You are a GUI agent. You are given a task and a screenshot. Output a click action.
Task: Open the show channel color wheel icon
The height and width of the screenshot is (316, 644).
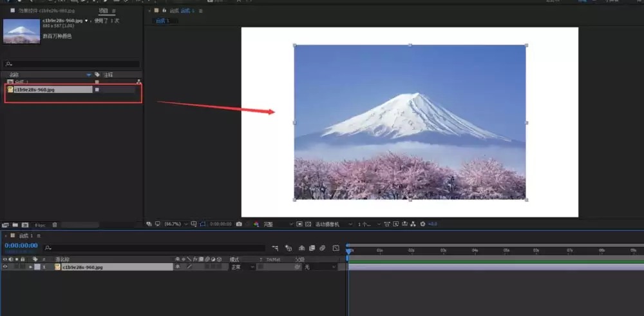click(x=256, y=224)
